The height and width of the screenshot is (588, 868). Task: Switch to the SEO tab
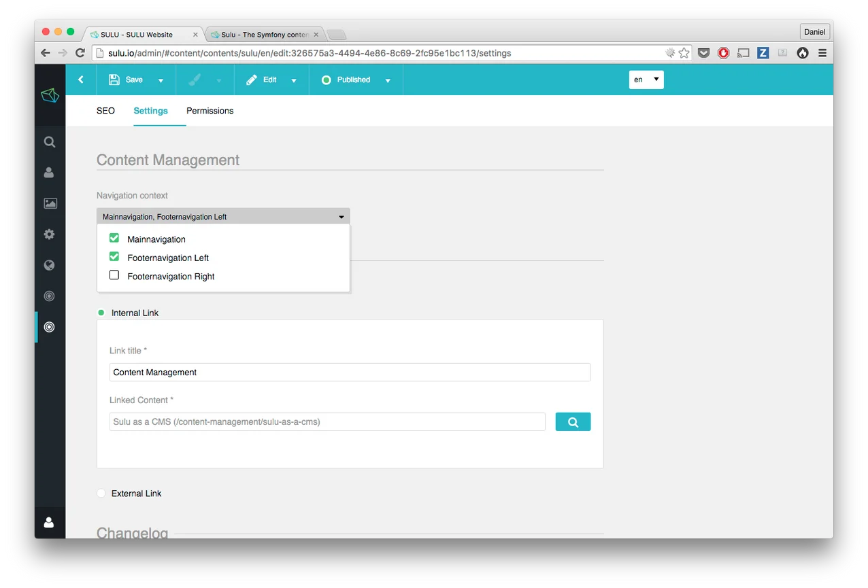coord(105,111)
